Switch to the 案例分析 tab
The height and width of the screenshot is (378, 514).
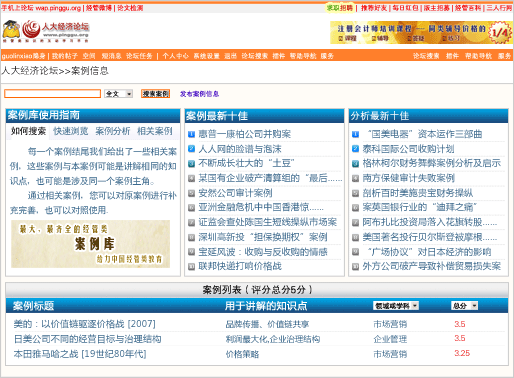[x=113, y=131]
